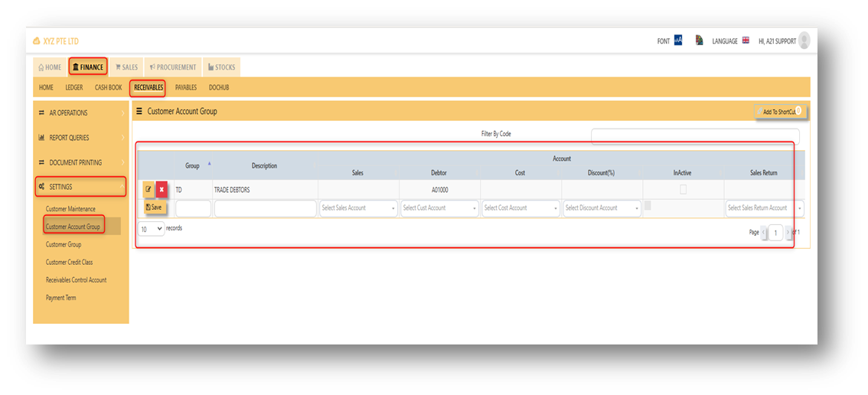Click the Filter By Code input field

coord(695,136)
